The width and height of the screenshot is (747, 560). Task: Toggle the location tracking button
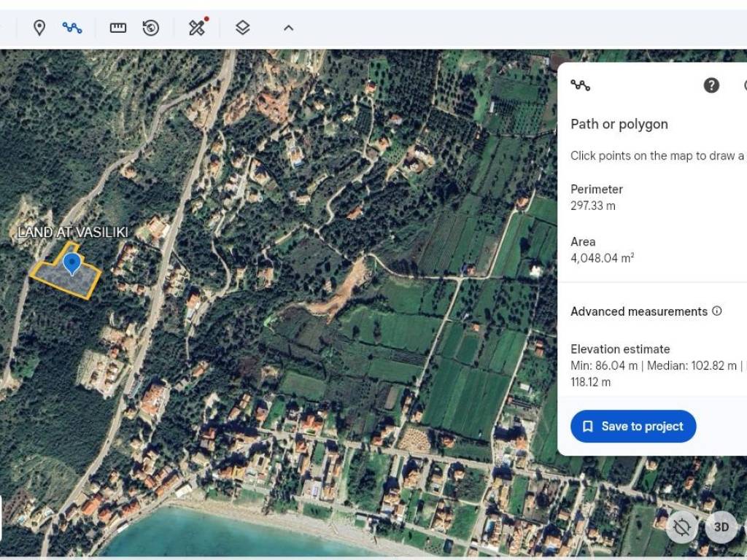point(682,527)
